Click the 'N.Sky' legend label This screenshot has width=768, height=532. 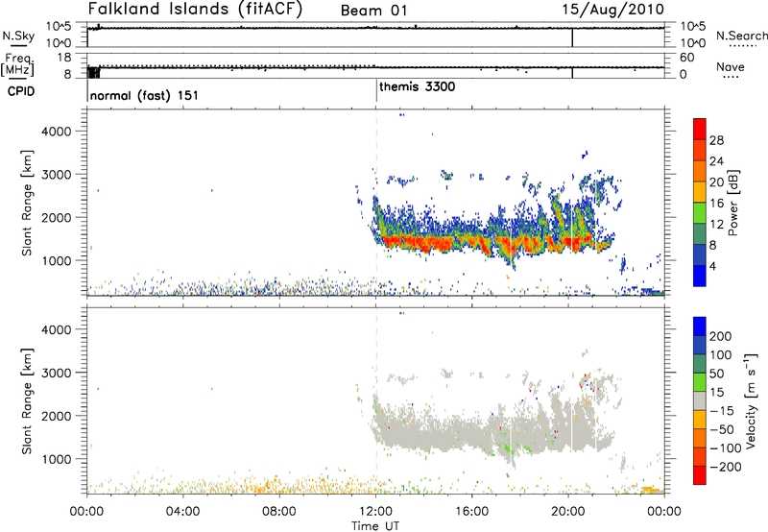click(18, 36)
